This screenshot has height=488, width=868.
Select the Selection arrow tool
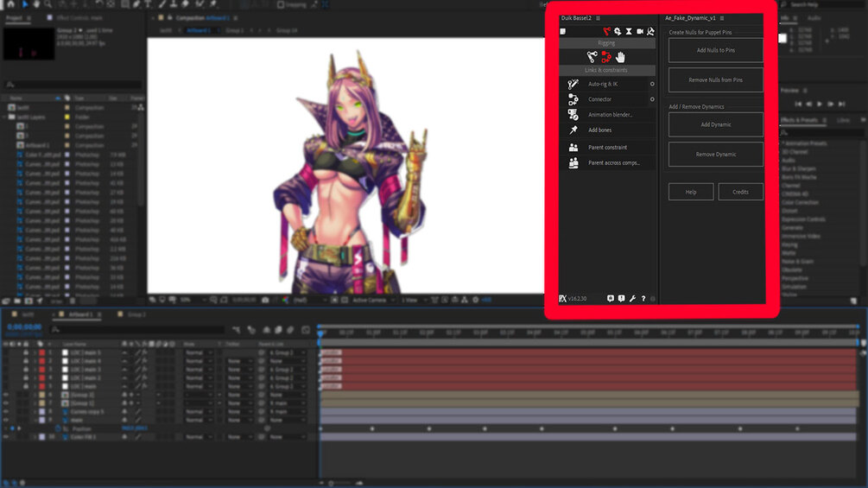25,4
